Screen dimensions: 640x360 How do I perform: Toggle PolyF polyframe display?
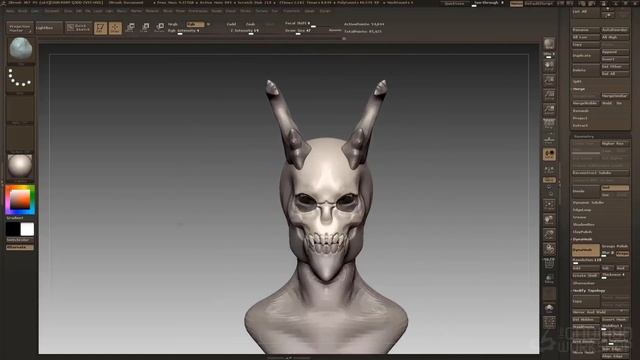[x=549, y=264]
